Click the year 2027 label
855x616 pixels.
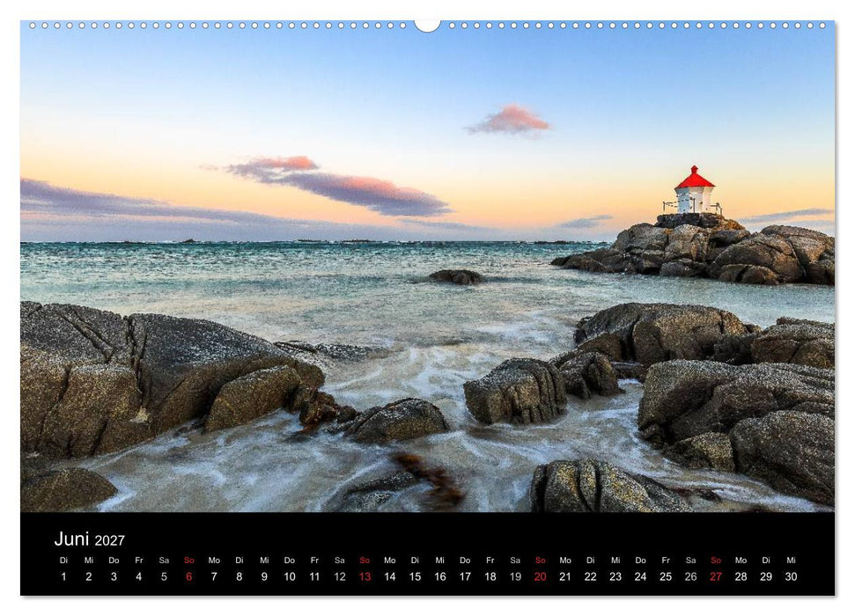[109, 541]
